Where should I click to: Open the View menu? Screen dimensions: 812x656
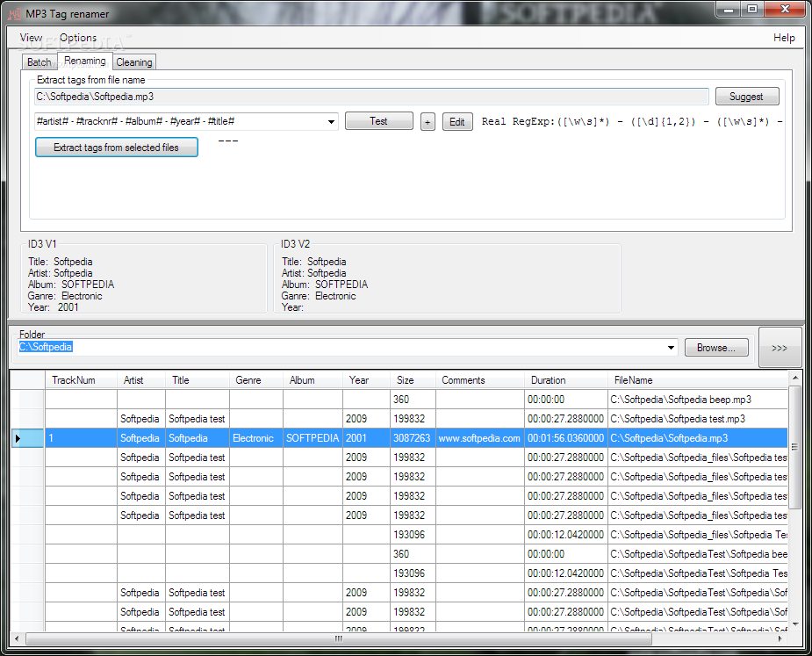[x=31, y=38]
